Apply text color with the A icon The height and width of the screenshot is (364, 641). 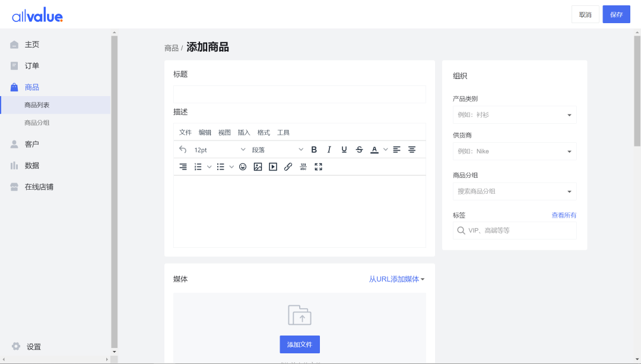point(375,149)
